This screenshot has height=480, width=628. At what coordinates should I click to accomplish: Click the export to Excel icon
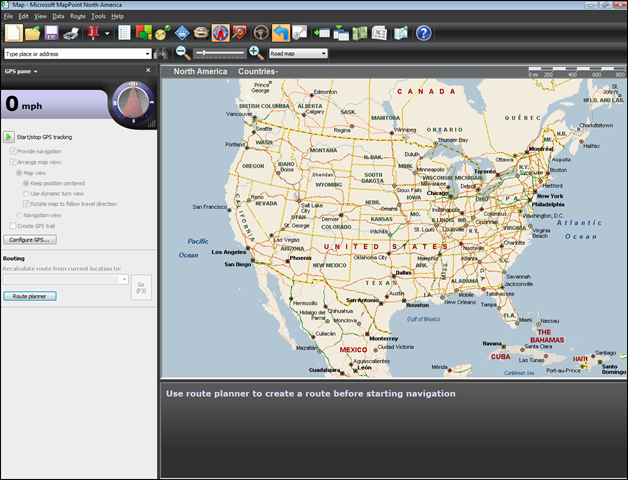(x=379, y=33)
